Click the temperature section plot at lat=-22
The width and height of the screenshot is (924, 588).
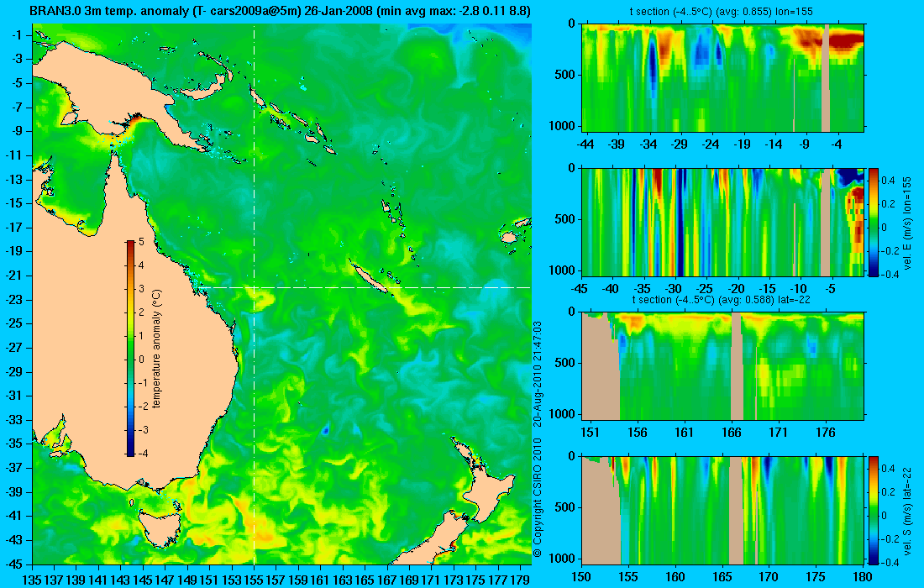[x=722, y=366]
